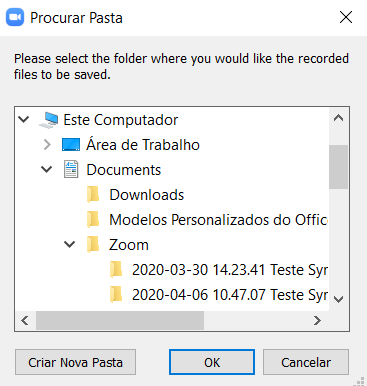The width and height of the screenshot is (367, 386).
Task: Click the Zoom folder icon
Action: point(93,245)
